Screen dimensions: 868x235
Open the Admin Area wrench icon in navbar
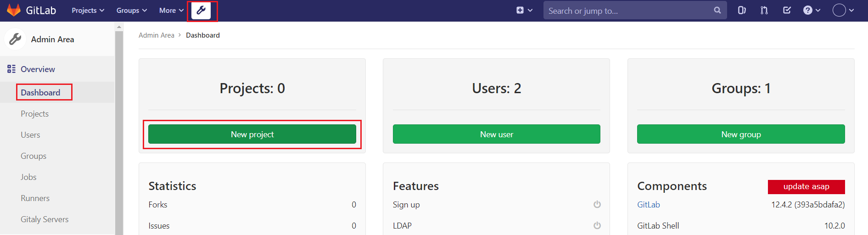click(201, 11)
